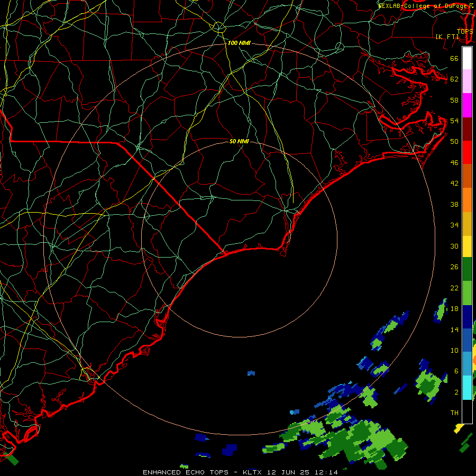Click the navy 14-18 kft swatch
Image resolution: width=476 pixels, height=476 pixels.
pos(467,317)
